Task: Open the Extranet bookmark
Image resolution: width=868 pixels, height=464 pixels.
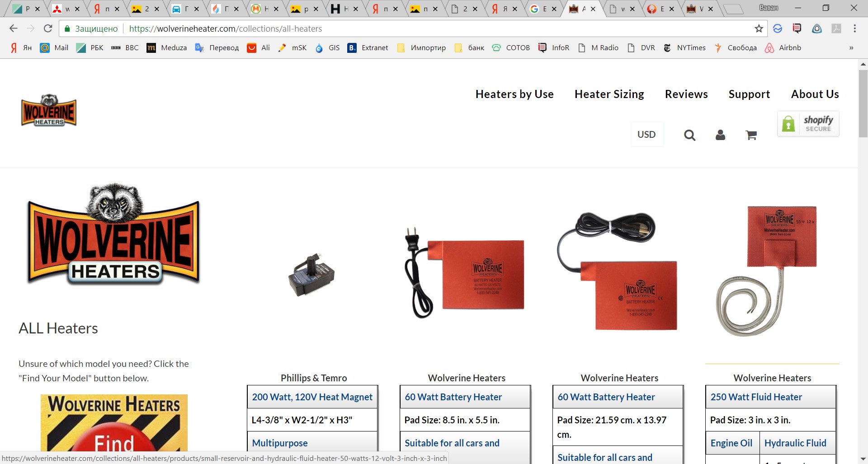Action: coord(368,47)
